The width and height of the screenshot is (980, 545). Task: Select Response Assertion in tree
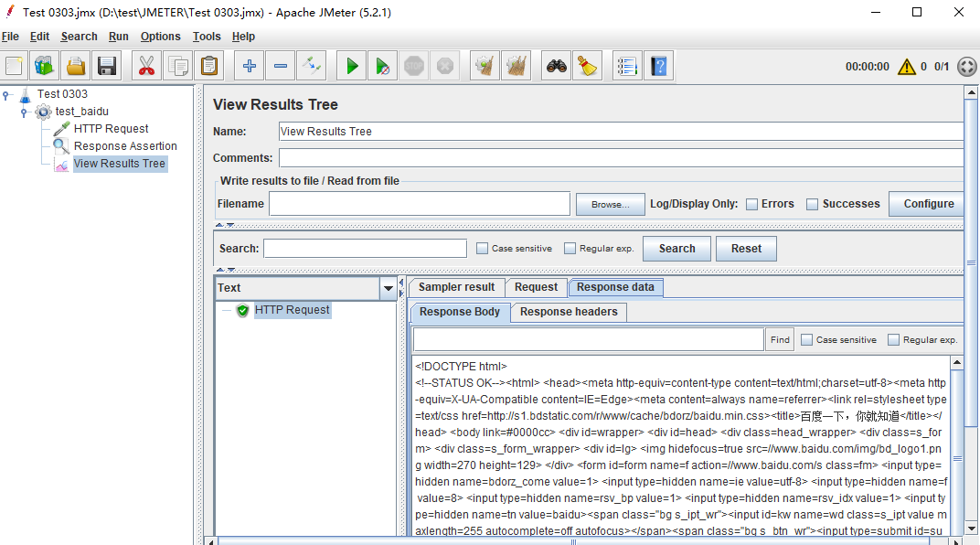tap(125, 146)
